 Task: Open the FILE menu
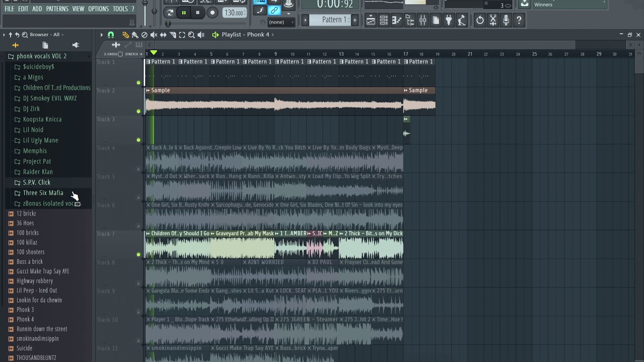click(10, 9)
